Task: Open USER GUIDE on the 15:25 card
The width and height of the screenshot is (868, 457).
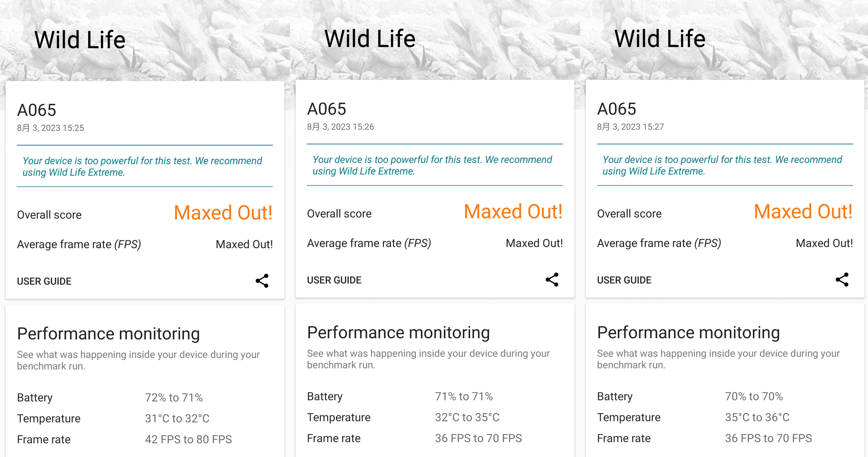Action: (44, 281)
